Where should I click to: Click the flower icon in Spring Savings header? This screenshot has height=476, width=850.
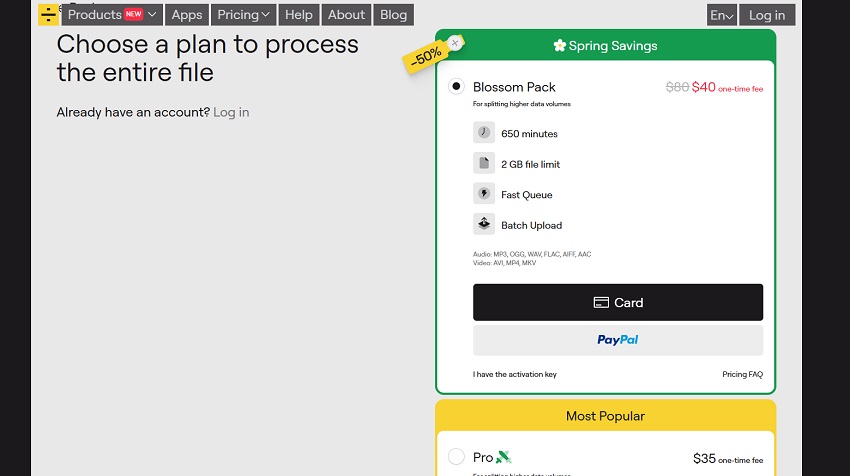560,46
